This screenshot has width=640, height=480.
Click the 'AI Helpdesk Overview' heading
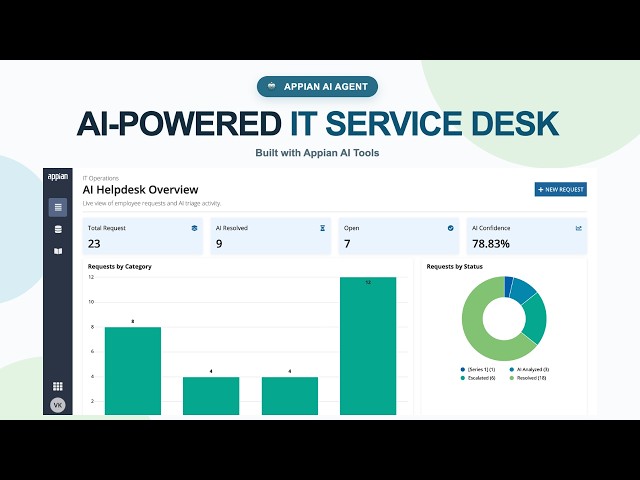coord(140,190)
